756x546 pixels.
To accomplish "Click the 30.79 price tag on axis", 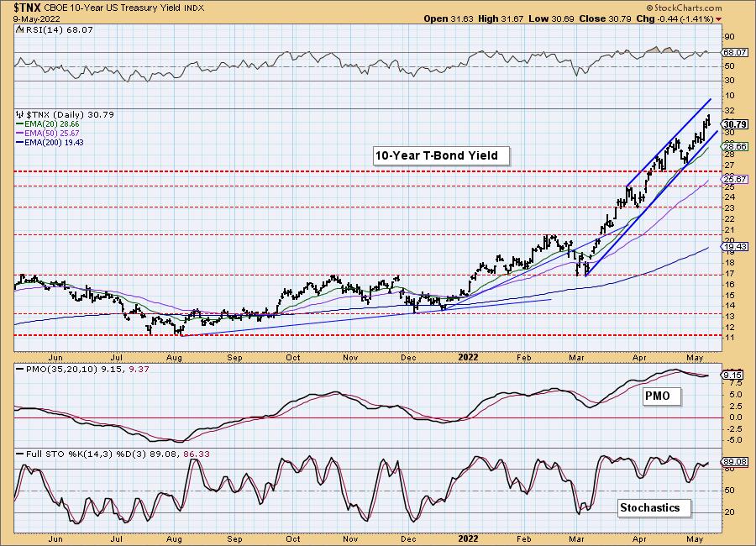I will click(735, 124).
